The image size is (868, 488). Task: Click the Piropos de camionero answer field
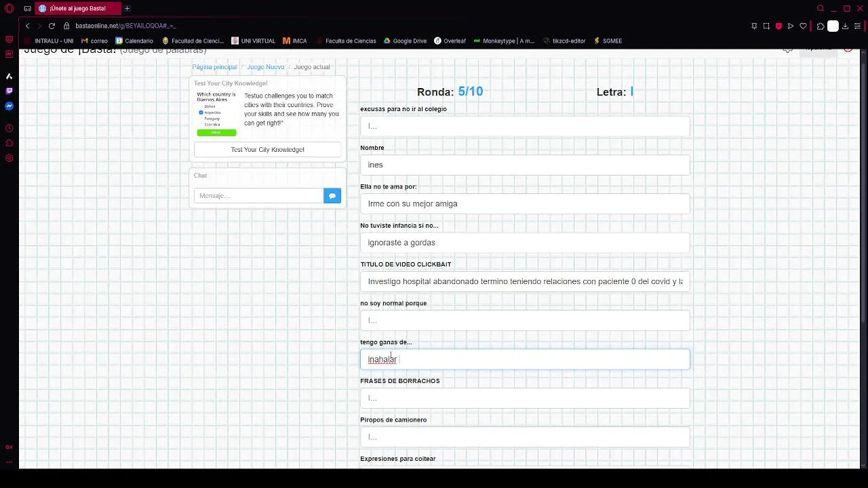pos(525,437)
